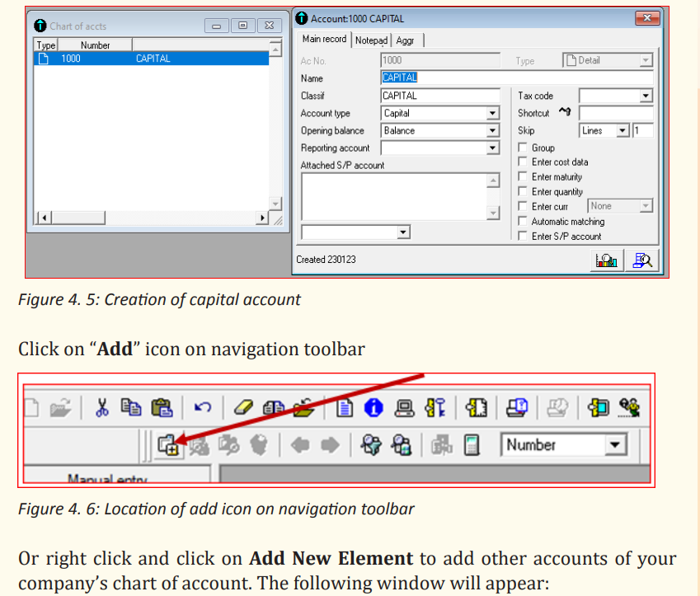Switch to the Notepad tab

pos(371,40)
